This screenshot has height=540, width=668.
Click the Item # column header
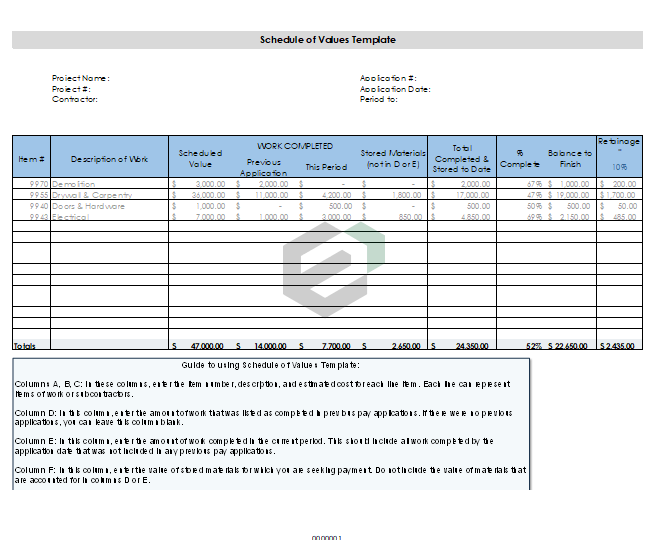pyautogui.click(x=31, y=159)
